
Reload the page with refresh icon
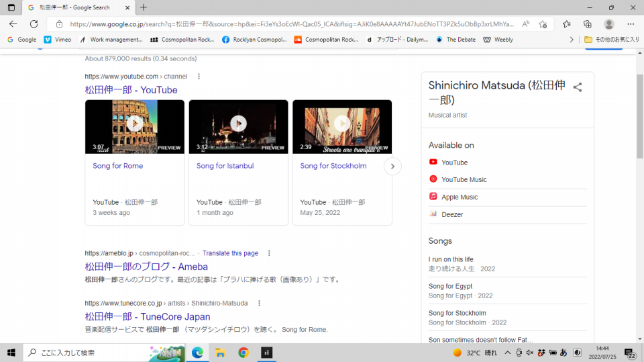[34, 24]
